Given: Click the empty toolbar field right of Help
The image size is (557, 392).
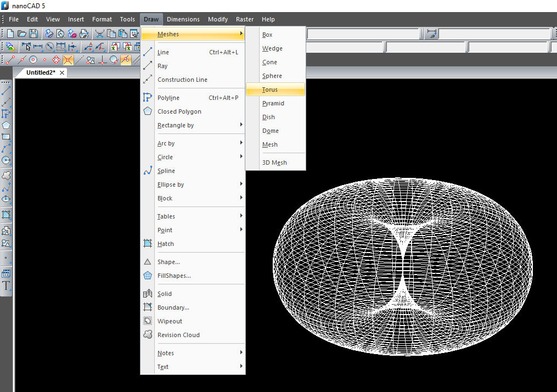Looking at the screenshot, I should click(364, 34).
